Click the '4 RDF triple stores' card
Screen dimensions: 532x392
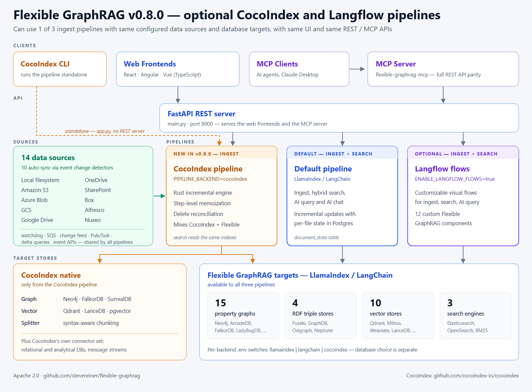coord(321,316)
